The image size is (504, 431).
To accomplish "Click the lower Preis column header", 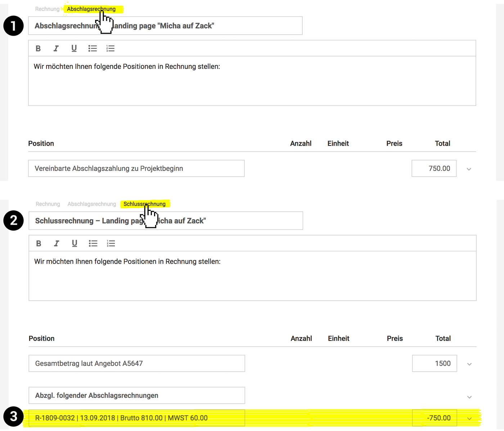I will click(x=395, y=338).
